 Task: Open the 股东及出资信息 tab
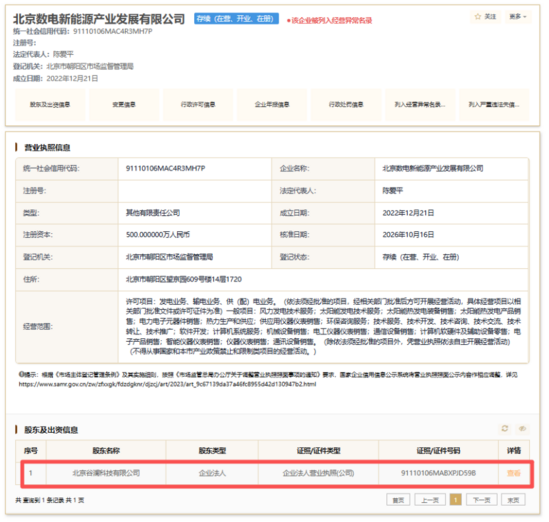point(50,104)
